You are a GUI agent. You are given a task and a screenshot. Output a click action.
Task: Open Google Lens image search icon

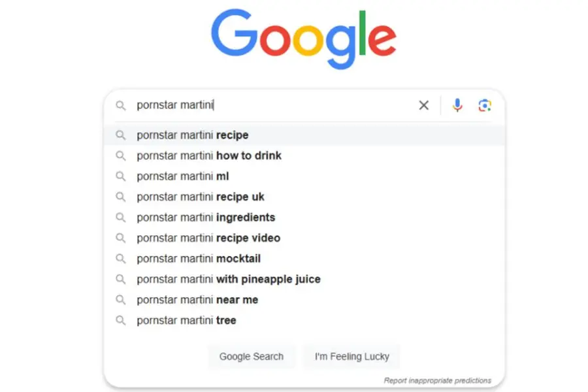pos(484,105)
